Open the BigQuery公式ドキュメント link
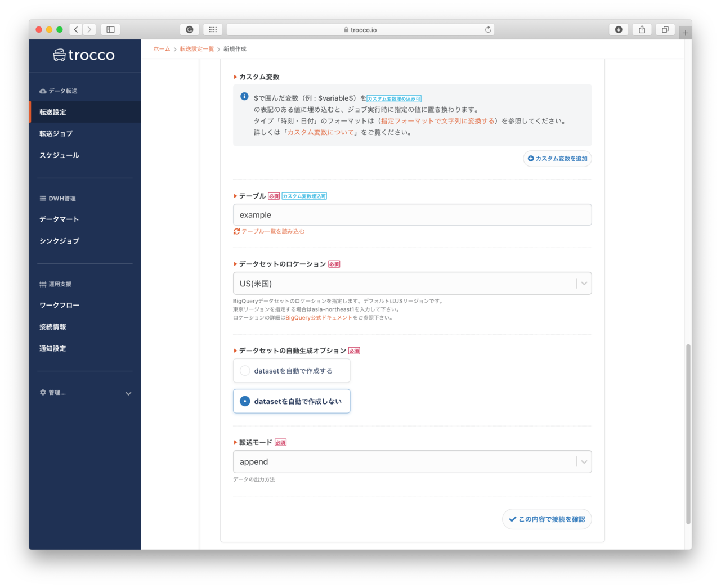Image resolution: width=721 pixels, height=588 pixels. (x=319, y=317)
